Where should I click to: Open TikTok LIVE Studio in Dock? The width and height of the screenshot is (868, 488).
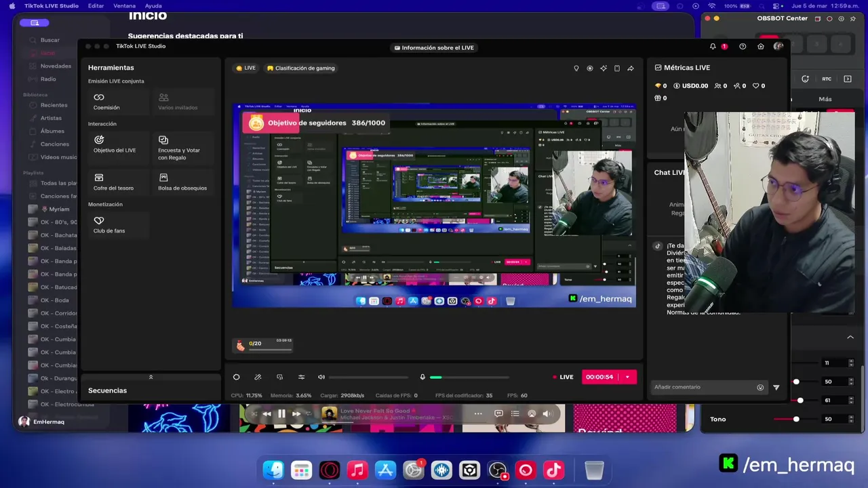554,470
